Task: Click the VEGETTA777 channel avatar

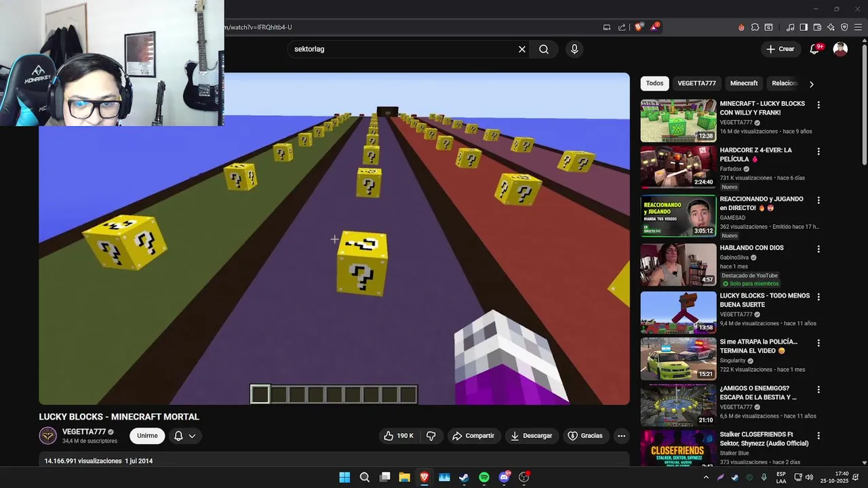Action: 47,436
